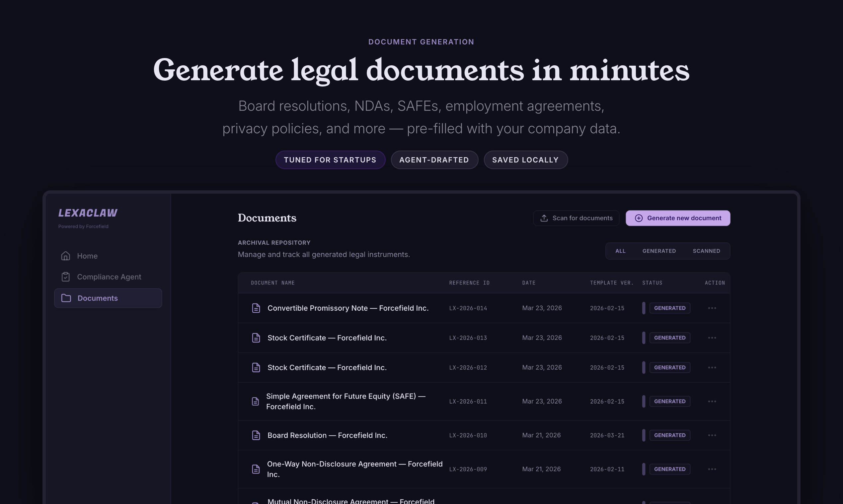Click the document icon next to Board Resolution
Image resolution: width=843 pixels, height=504 pixels.
[256, 435]
